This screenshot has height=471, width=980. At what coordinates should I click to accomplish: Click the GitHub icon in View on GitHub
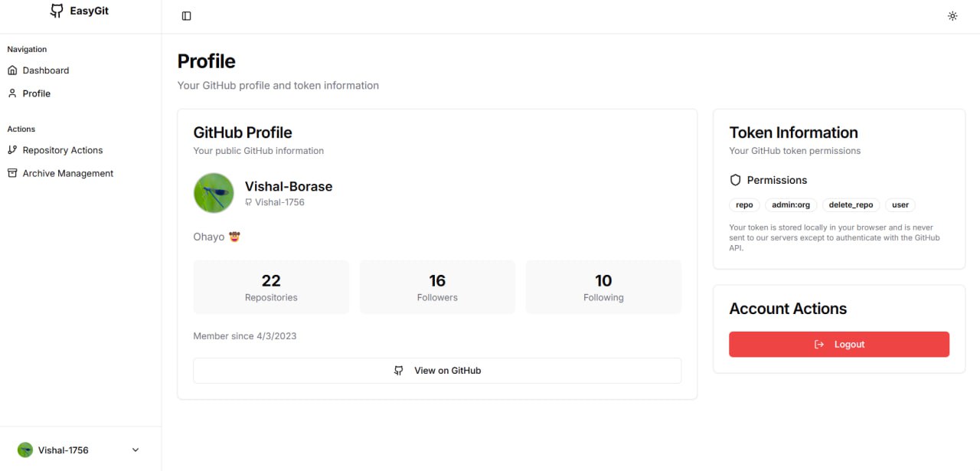point(399,371)
